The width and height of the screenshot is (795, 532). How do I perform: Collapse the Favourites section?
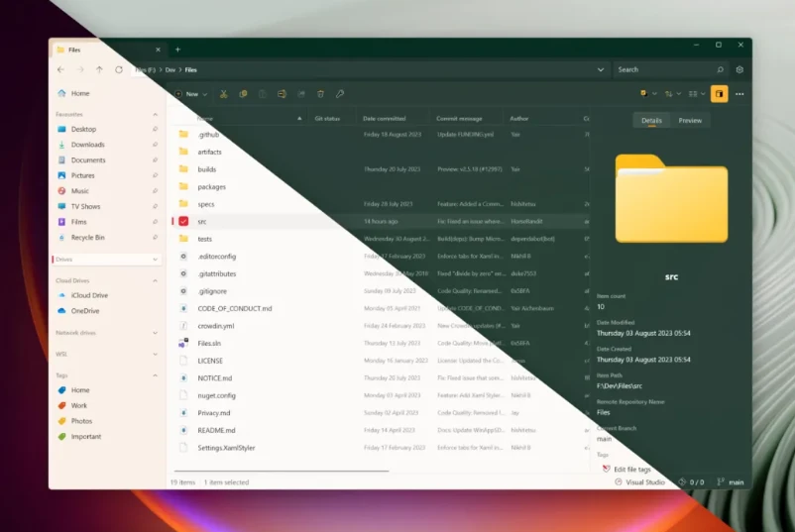(x=156, y=115)
